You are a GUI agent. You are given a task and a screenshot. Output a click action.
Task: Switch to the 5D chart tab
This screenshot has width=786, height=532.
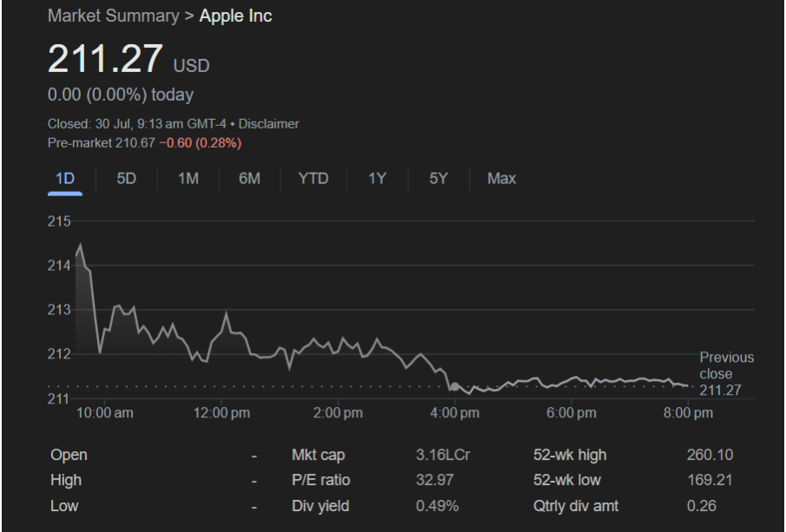click(x=126, y=179)
